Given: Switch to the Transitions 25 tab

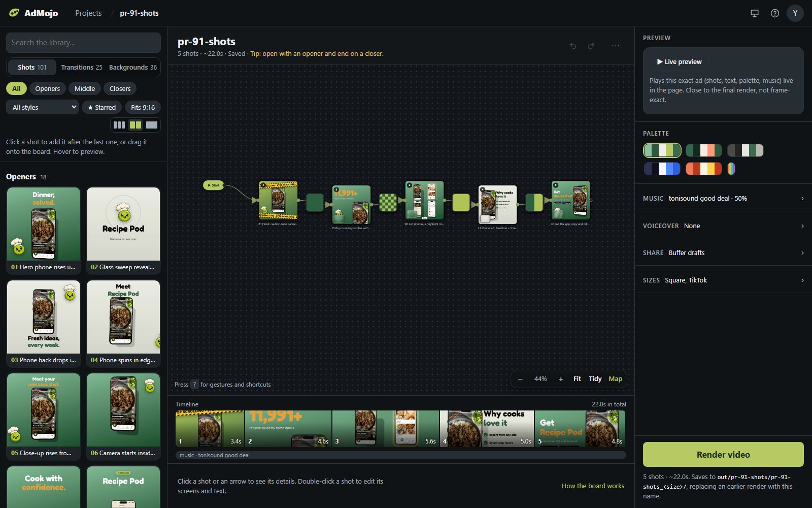Looking at the screenshot, I should pyautogui.click(x=82, y=67).
